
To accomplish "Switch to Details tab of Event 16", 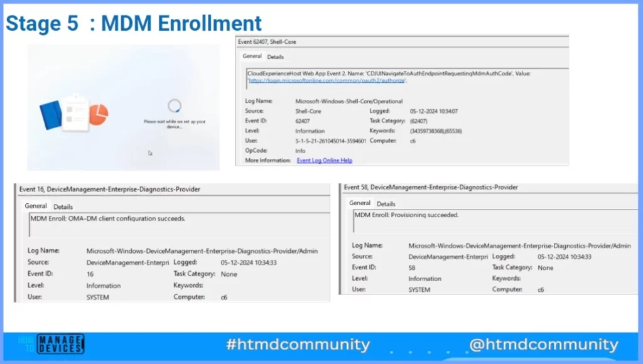I will [x=63, y=206].
